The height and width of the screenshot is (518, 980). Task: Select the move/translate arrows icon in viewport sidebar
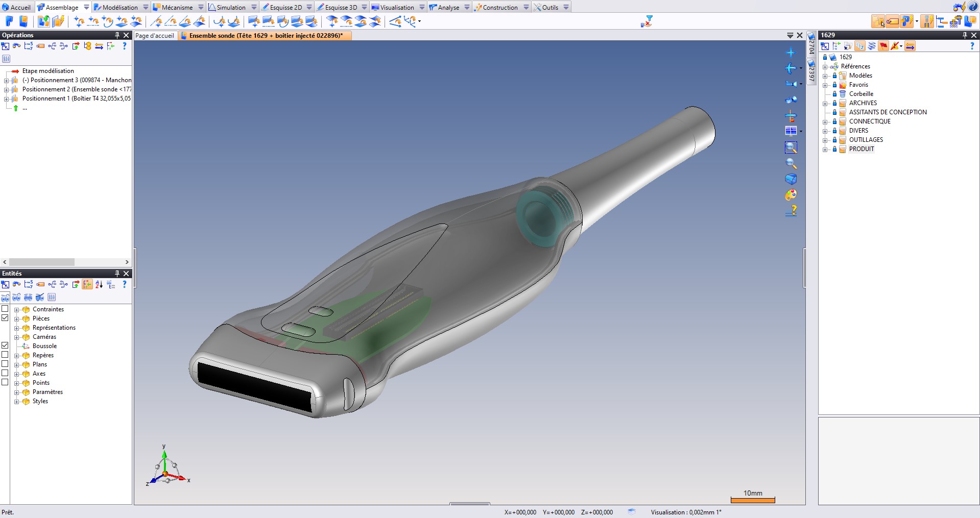pos(791,68)
